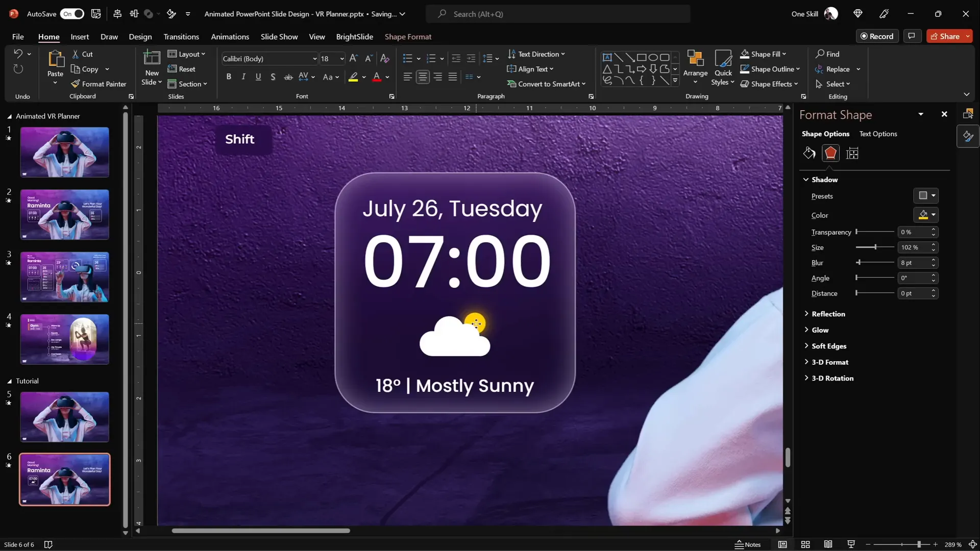Screen dimensions: 980x551
Task: Toggle Italic formatting
Action: pyautogui.click(x=243, y=77)
